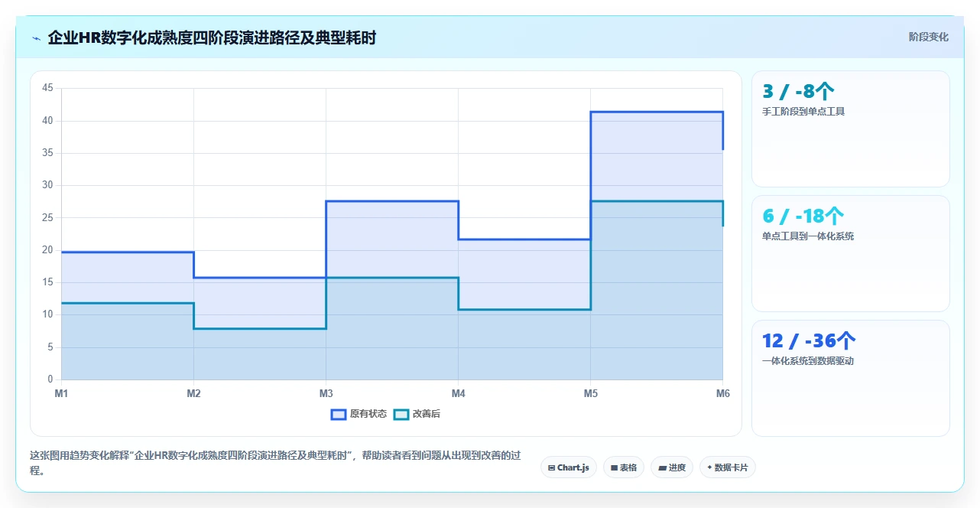Click the M4 x-axis label
Screen dimensions: 980x508
[x=458, y=393]
